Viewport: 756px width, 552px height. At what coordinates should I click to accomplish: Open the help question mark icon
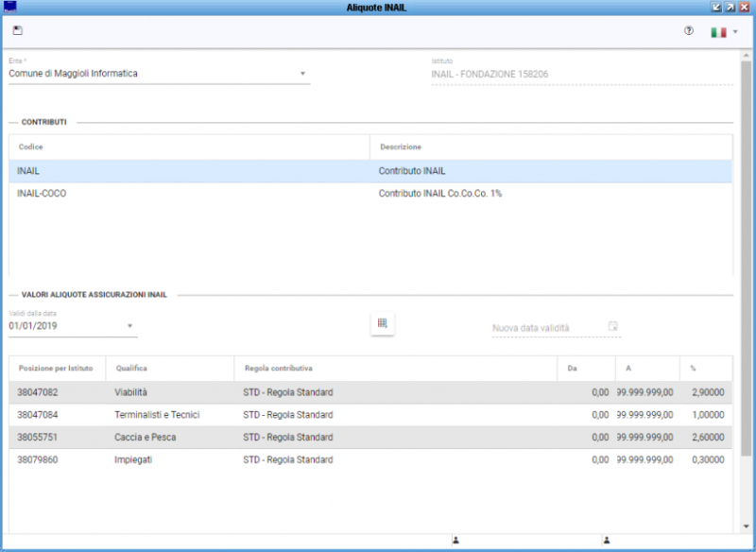(x=688, y=31)
